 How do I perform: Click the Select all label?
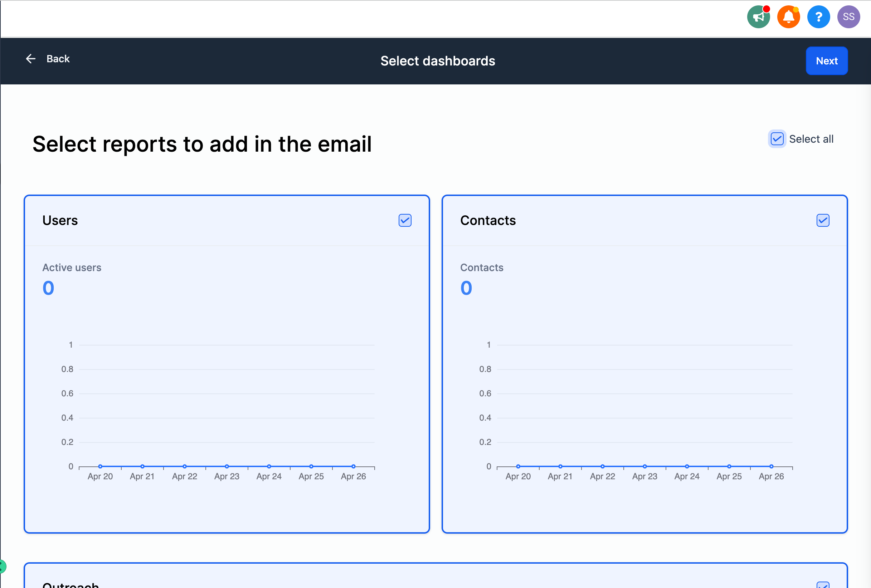(x=811, y=139)
